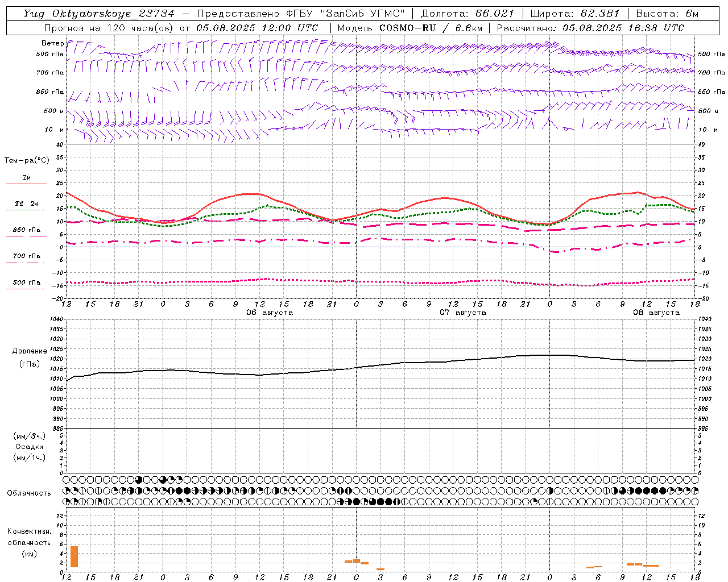Click the 500 м wind level label on the left axis
This screenshot has height=582, width=728.
click(54, 111)
